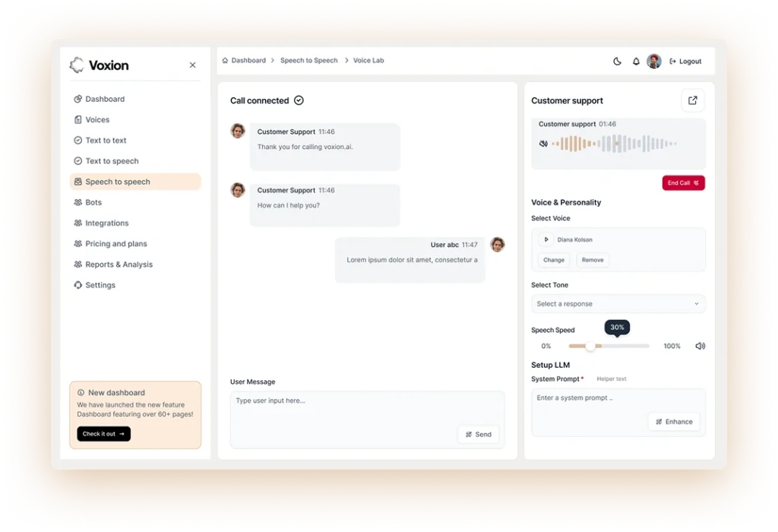Focus the User Message input field
Viewport: 778px width, 532px height.
coord(367,420)
